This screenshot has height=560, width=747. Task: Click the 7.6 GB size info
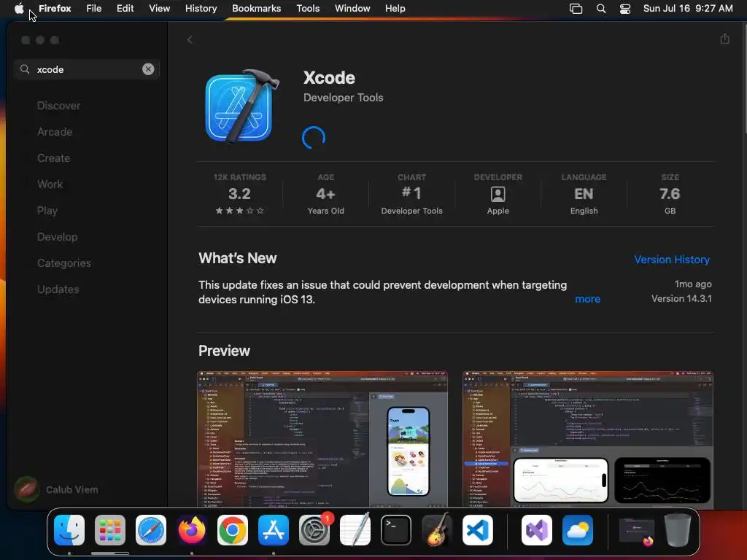click(670, 194)
